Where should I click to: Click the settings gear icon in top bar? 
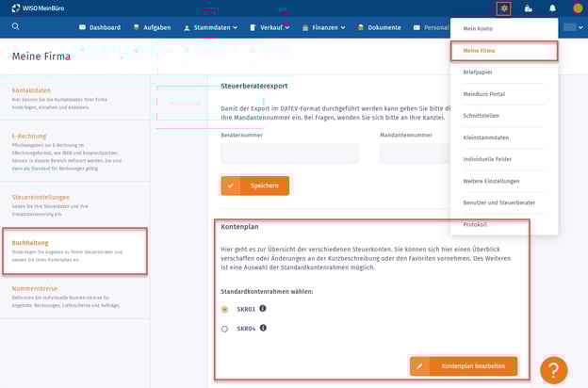click(504, 8)
